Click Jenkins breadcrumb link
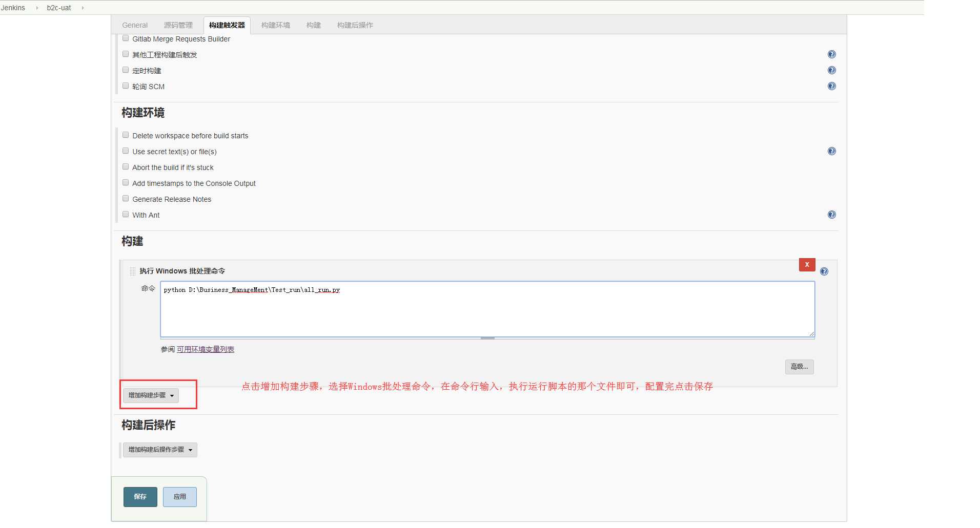The width and height of the screenshot is (980, 528). [x=13, y=8]
